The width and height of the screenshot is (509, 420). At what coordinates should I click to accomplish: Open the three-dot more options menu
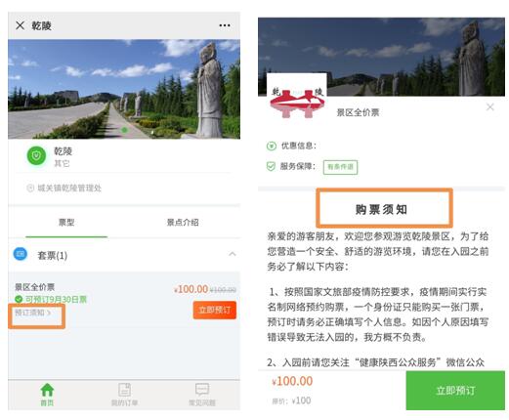225,25
